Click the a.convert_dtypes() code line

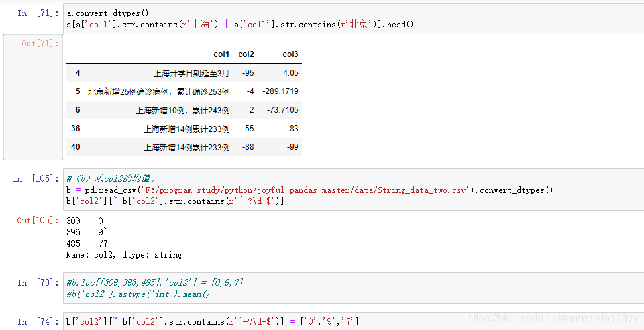click(107, 13)
